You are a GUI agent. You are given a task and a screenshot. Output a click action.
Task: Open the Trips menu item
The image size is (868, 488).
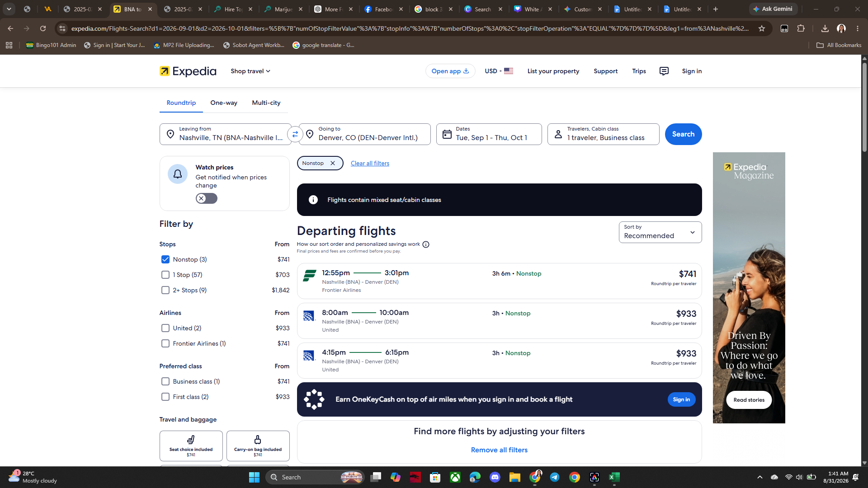639,71
